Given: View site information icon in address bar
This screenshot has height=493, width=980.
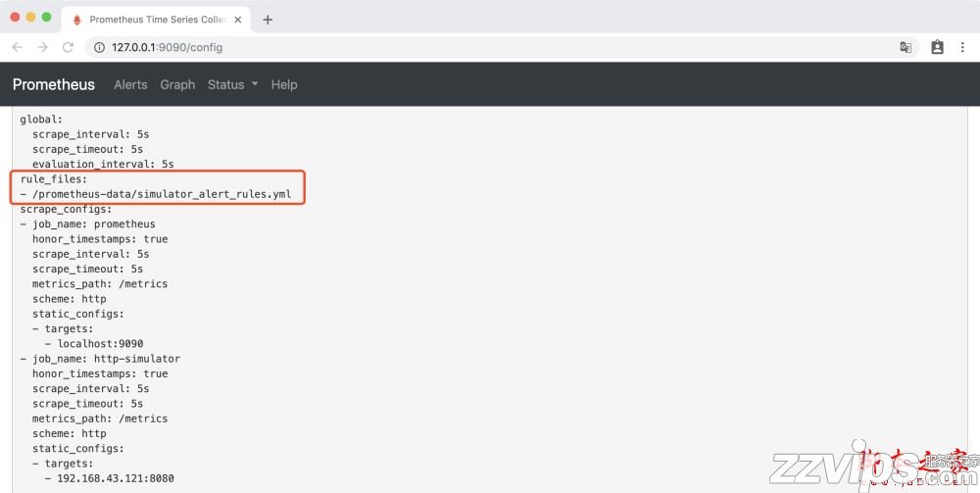Looking at the screenshot, I should point(99,47).
